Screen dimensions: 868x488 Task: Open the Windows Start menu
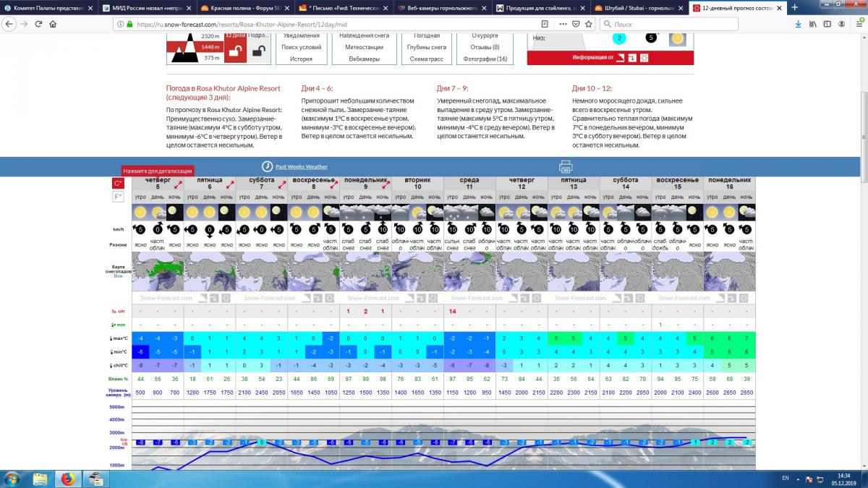[x=12, y=478]
